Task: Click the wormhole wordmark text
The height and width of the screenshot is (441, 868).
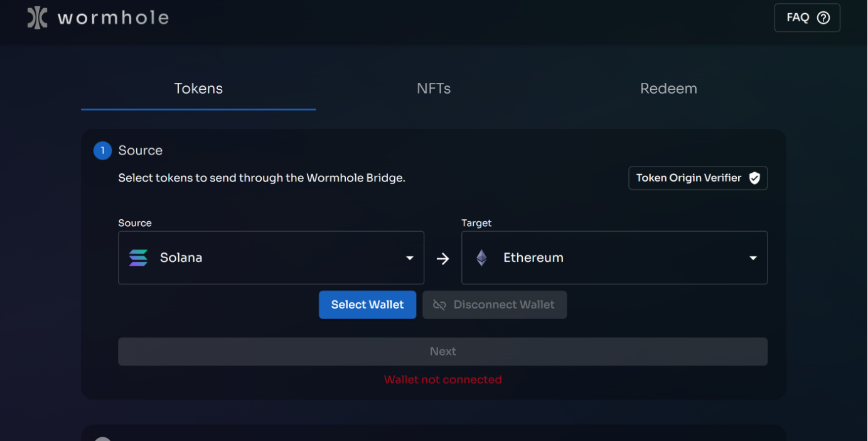Action: (113, 18)
